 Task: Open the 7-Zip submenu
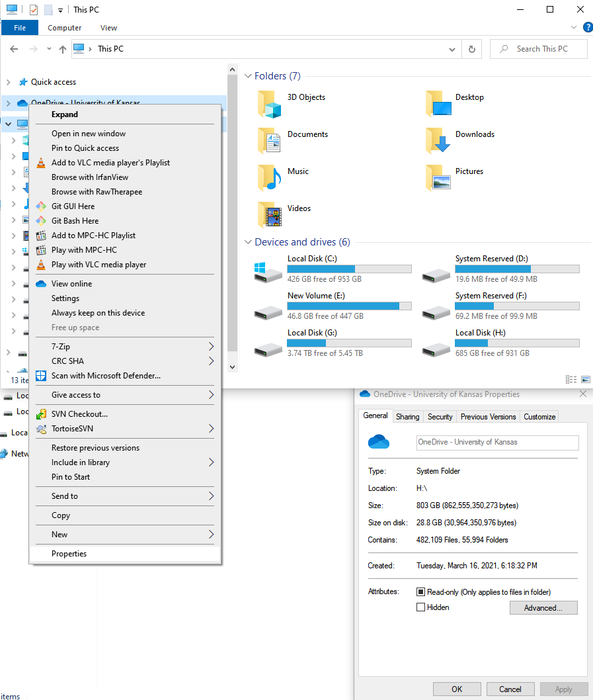tap(125, 347)
